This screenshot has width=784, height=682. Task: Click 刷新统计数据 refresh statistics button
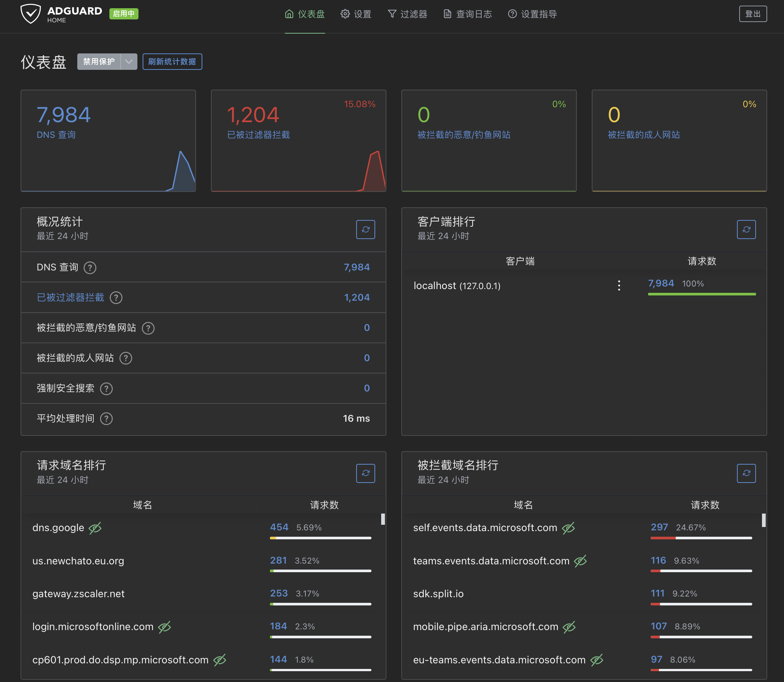172,62
